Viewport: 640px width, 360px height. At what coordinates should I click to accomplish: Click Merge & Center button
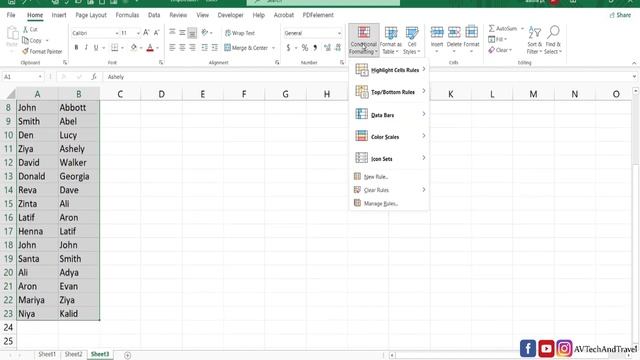click(246, 48)
